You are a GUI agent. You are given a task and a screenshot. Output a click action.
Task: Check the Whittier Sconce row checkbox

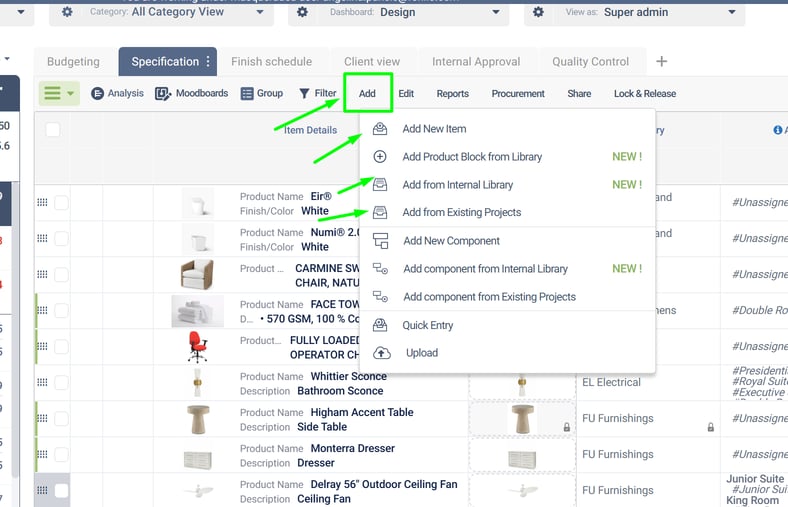(x=61, y=383)
